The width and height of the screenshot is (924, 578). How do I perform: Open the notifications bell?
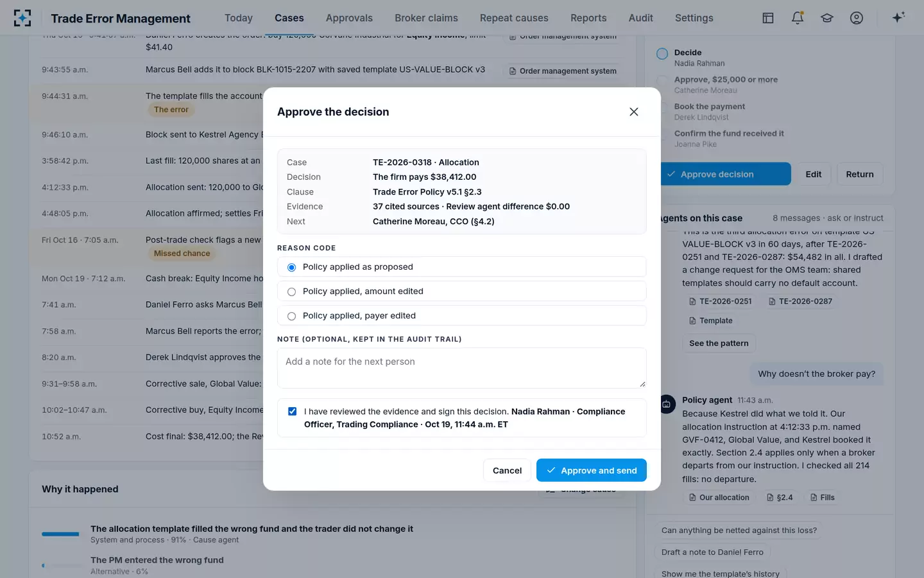[x=798, y=18]
